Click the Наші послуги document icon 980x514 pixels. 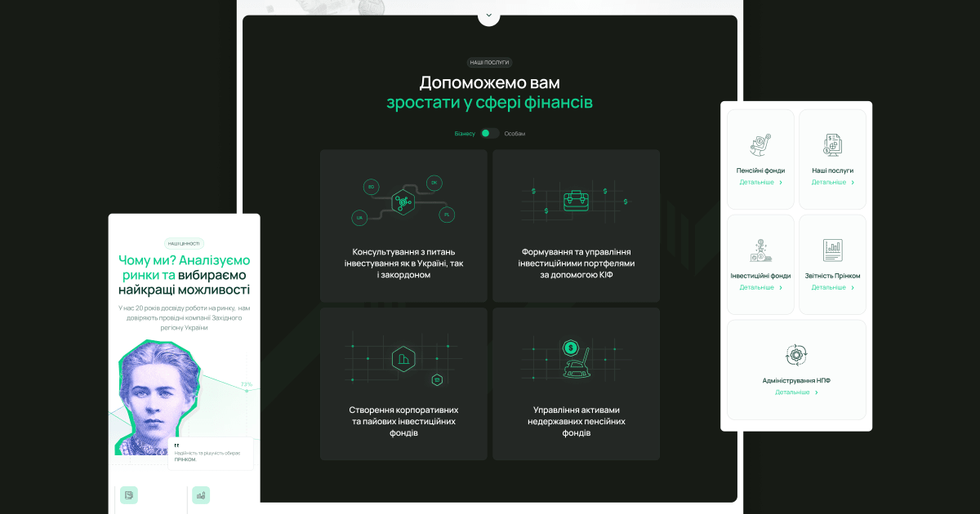tap(832, 145)
